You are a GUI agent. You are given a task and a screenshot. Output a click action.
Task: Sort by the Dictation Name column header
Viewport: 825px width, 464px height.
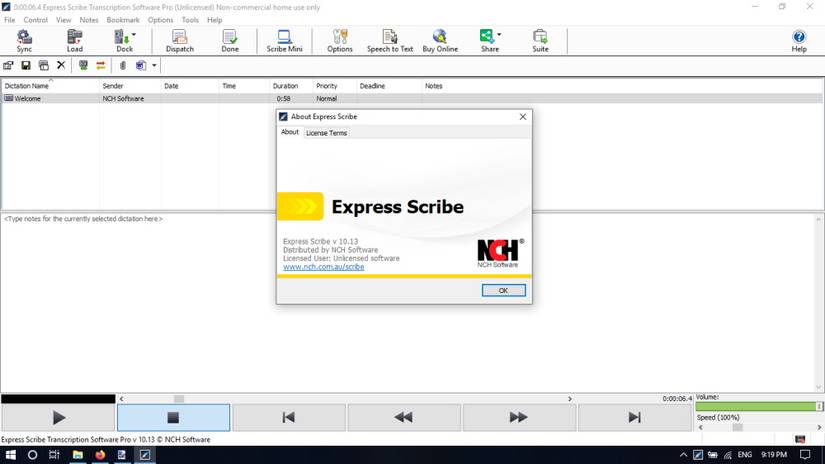click(51, 86)
